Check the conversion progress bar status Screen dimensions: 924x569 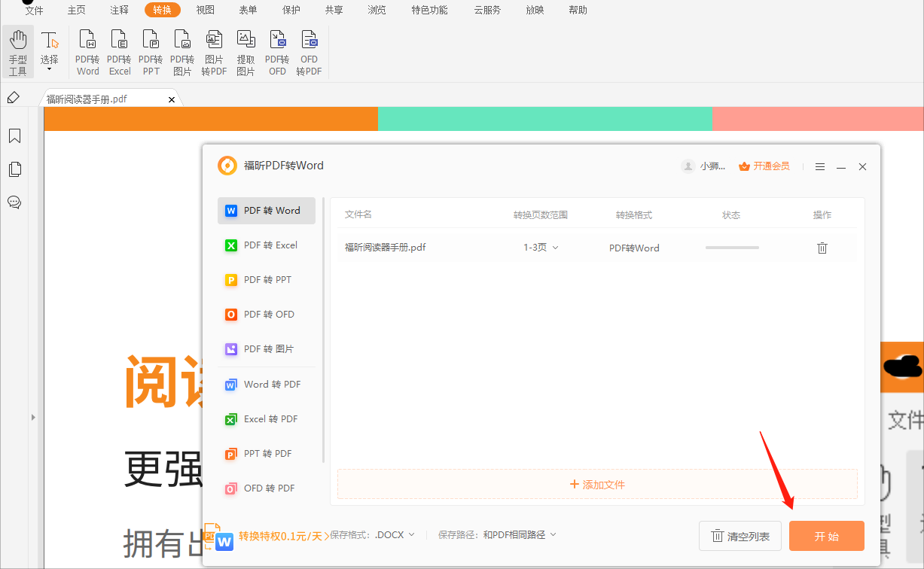(731, 247)
